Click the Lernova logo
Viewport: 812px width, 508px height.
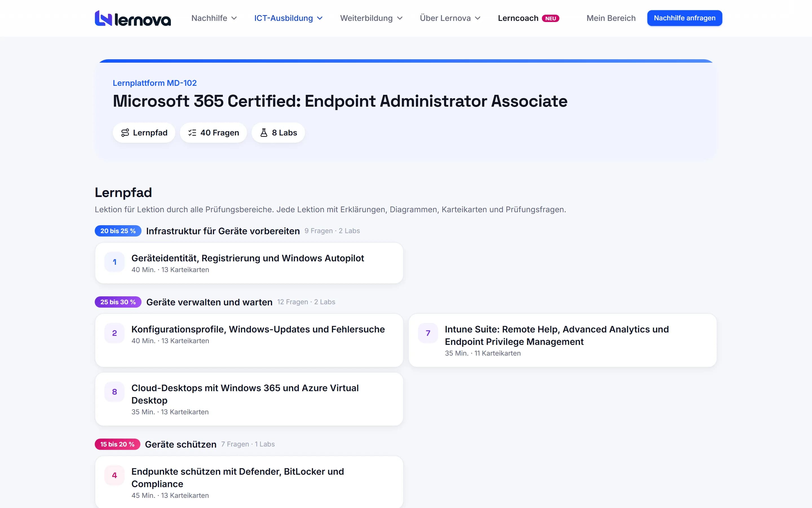133,18
